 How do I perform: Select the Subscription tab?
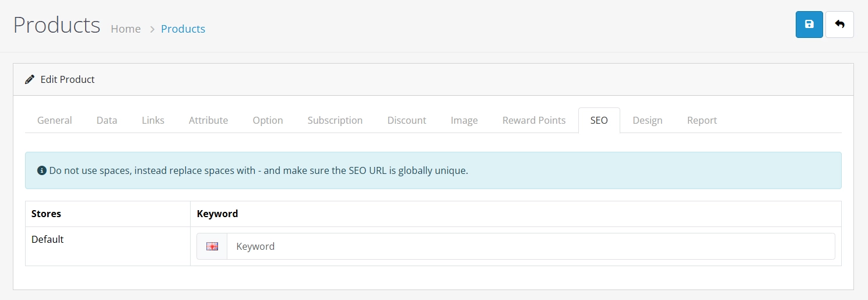tap(335, 120)
